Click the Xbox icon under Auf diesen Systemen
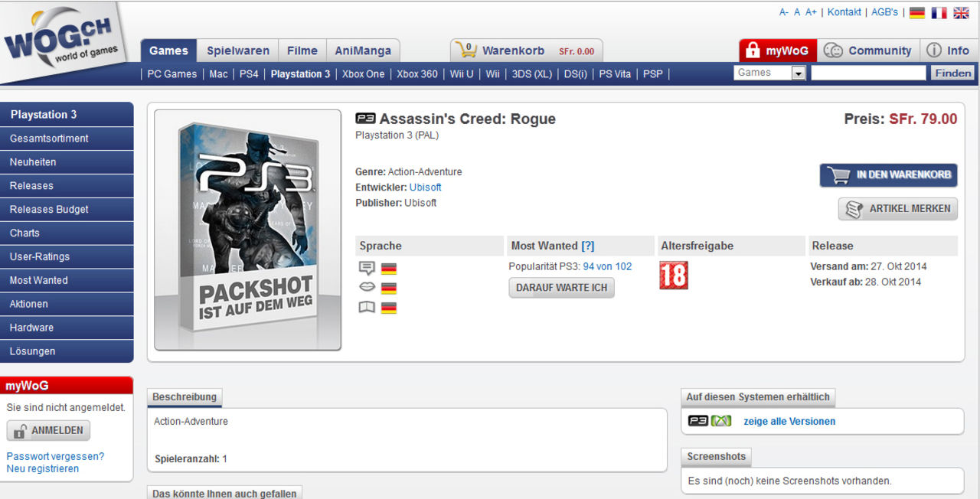 [x=720, y=421]
